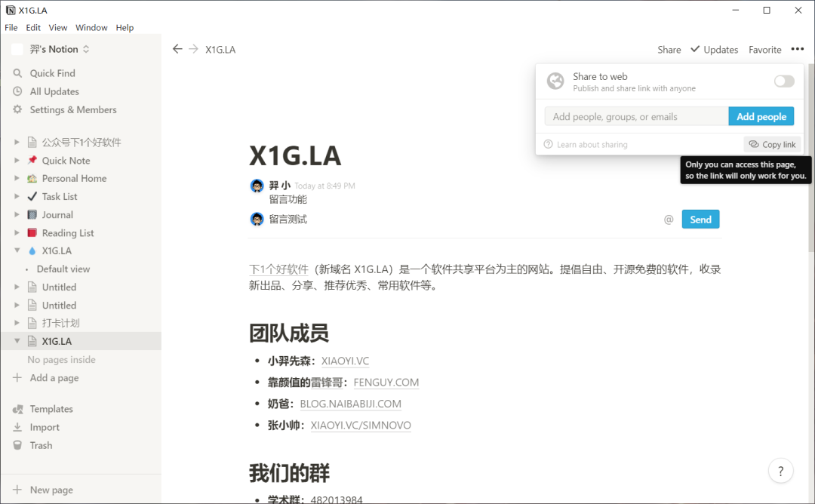Click the plus icon beside Add a page

[17, 377]
